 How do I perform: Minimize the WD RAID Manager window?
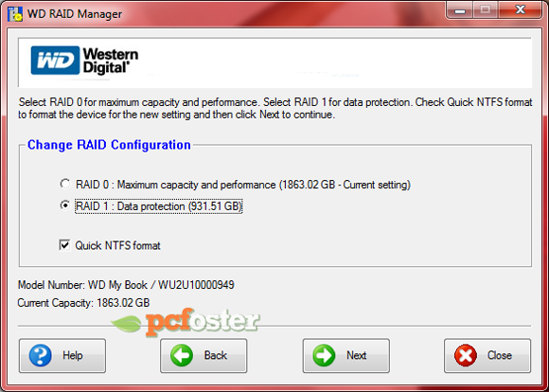pyautogui.click(x=460, y=10)
